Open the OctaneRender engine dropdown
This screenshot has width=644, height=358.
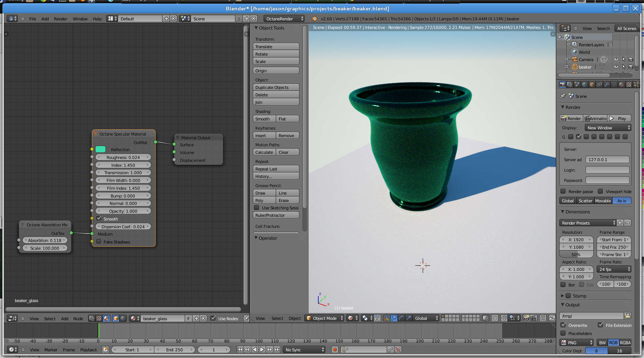pyautogui.click(x=284, y=19)
